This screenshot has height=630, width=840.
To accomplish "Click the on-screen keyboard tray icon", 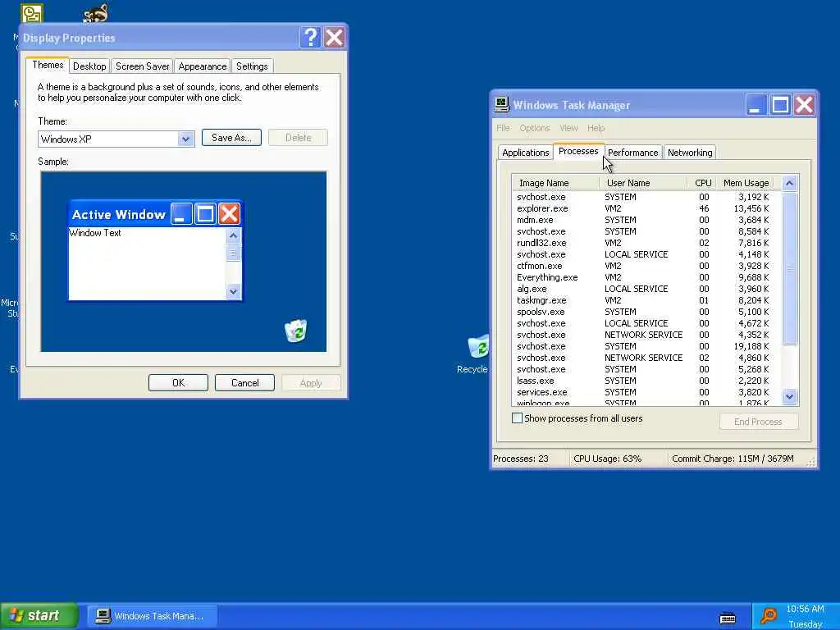I will 728,619.
